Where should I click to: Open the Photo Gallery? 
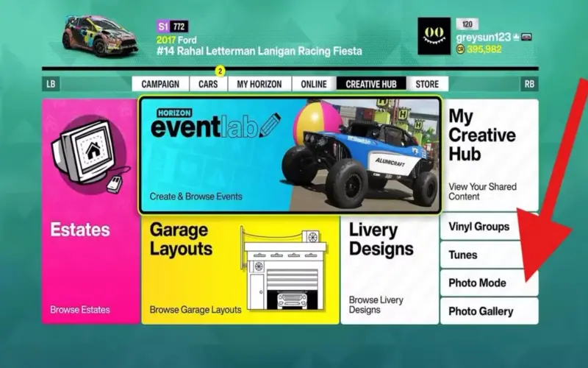click(490, 311)
